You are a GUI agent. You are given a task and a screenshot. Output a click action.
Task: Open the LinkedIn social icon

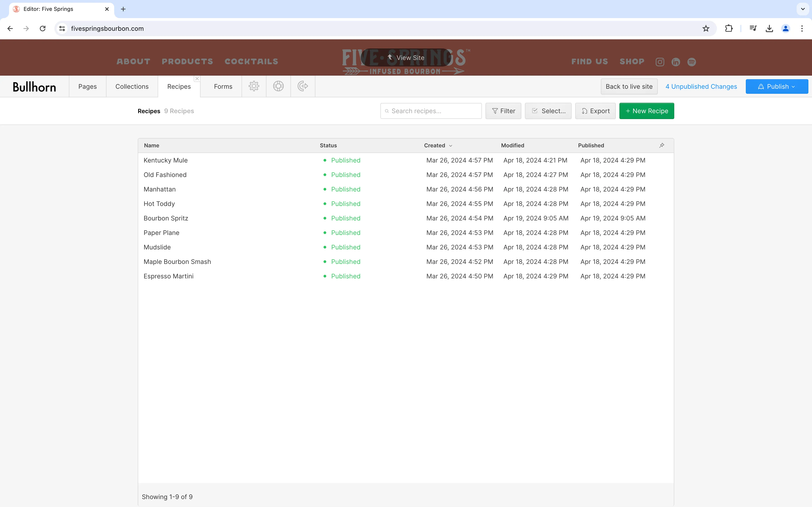point(675,62)
